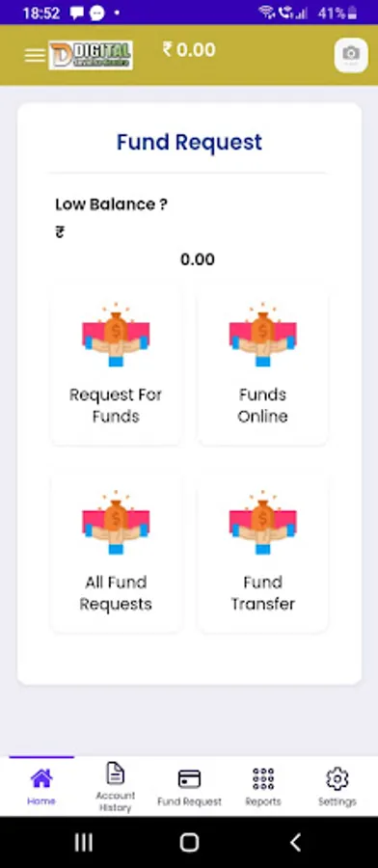
Task: Open the All Fund Requests label
Action: 116,593
